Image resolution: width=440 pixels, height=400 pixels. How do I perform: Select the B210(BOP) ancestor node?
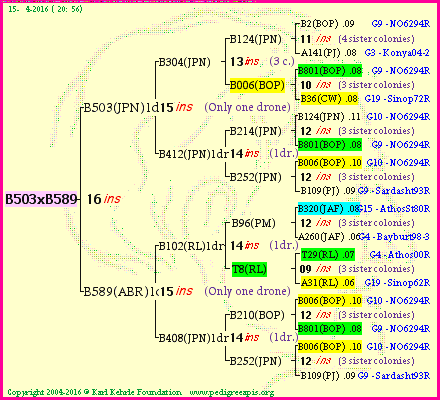(257, 315)
